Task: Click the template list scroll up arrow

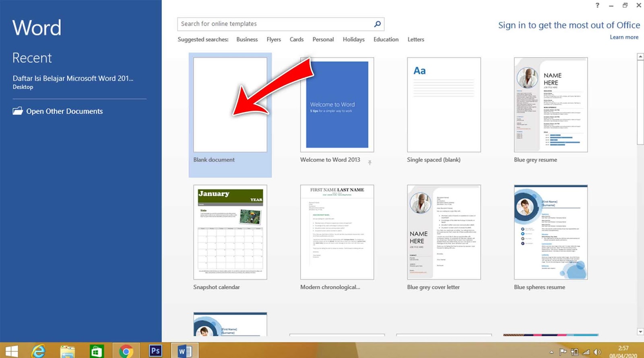Action: click(x=640, y=57)
